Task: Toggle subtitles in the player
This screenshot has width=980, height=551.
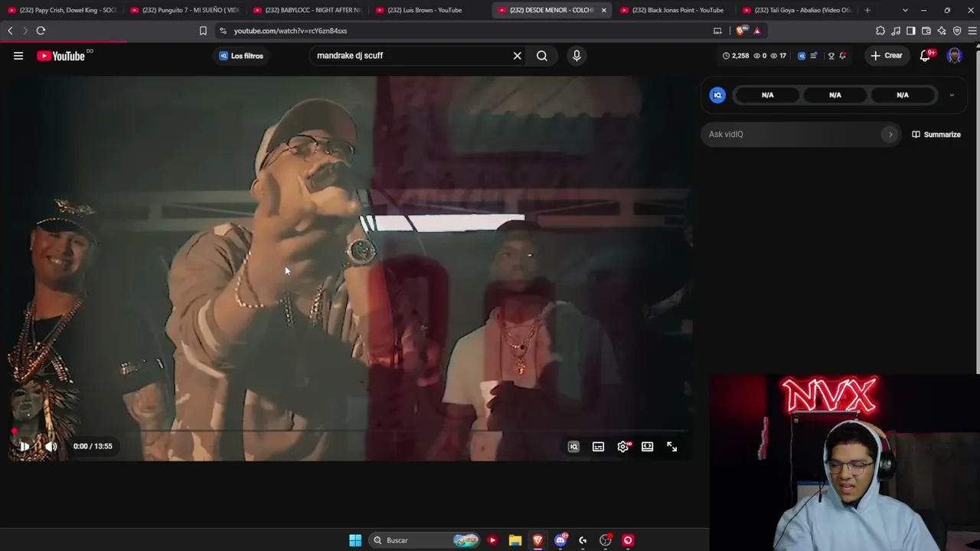Action: pos(598,447)
